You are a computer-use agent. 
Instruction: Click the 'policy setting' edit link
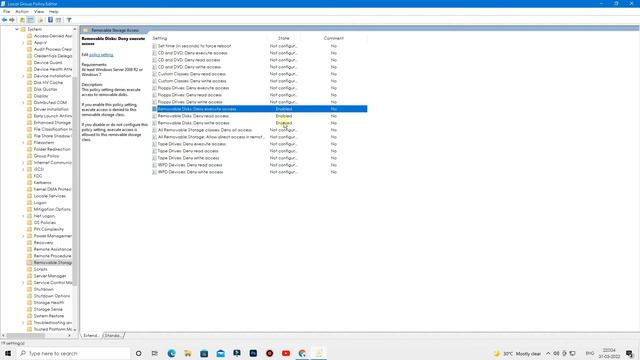coord(101,55)
